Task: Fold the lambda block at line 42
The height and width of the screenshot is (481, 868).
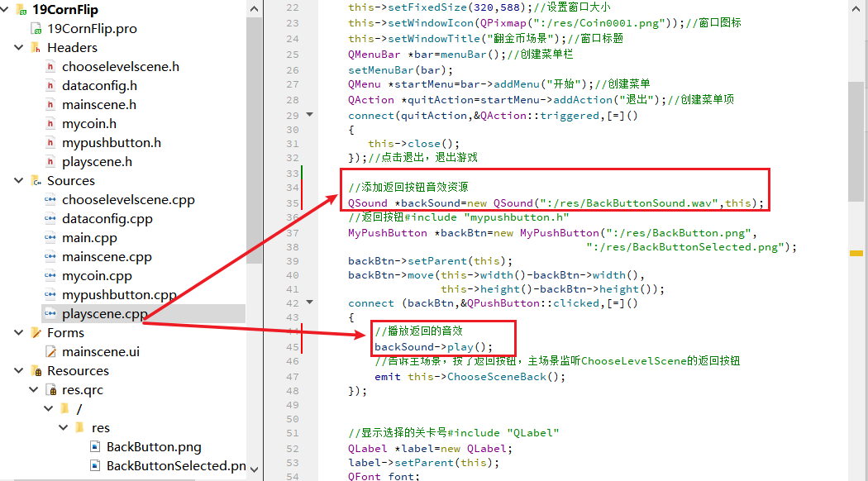Action: [x=310, y=302]
